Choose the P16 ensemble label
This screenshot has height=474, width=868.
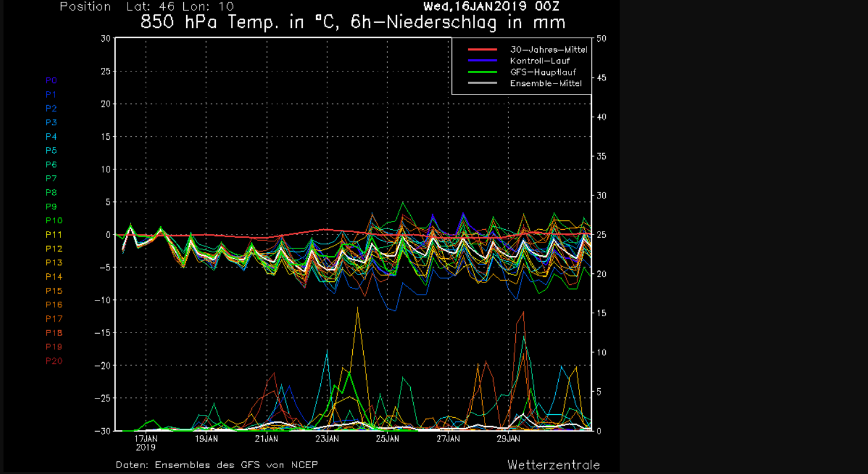(x=54, y=305)
